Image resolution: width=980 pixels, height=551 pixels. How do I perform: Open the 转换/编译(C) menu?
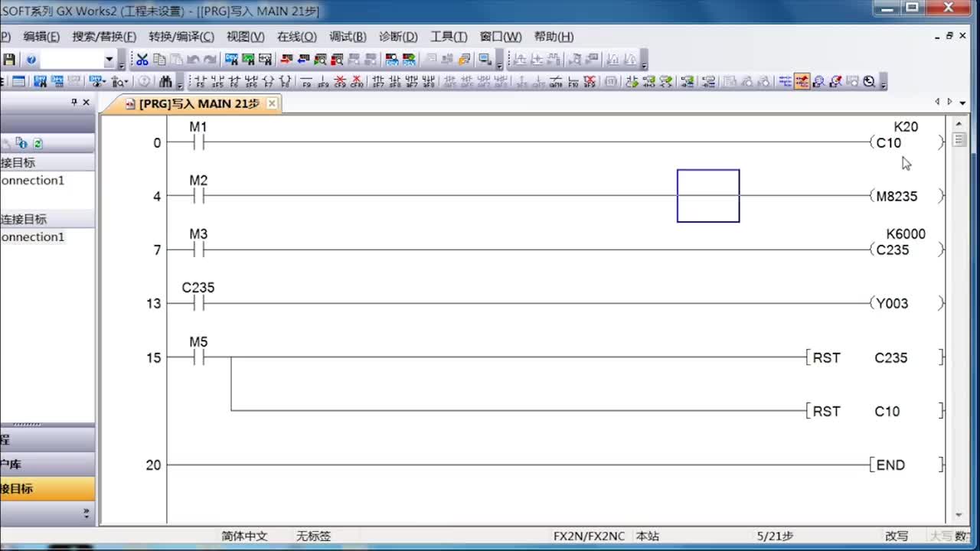(x=183, y=37)
